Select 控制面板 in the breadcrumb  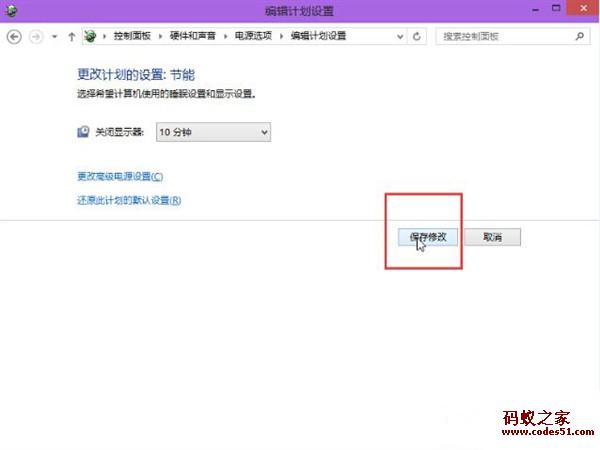[131, 36]
